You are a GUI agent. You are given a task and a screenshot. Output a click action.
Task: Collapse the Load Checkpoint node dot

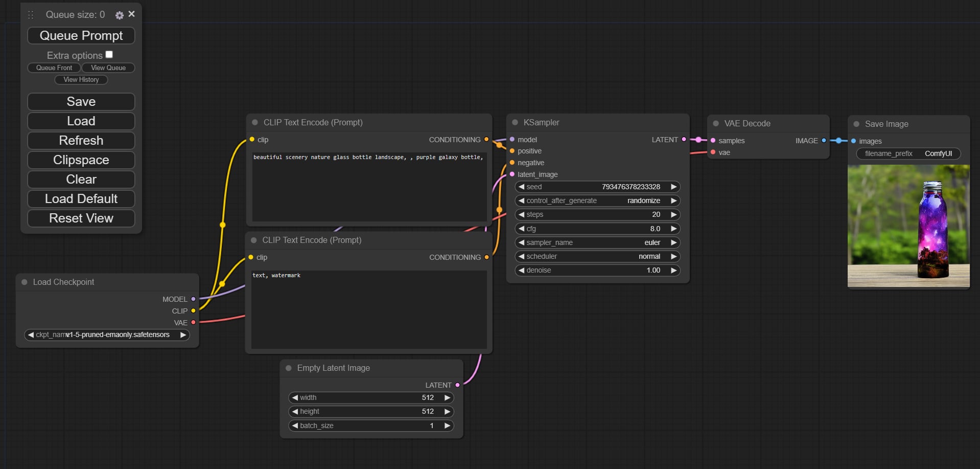24,282
